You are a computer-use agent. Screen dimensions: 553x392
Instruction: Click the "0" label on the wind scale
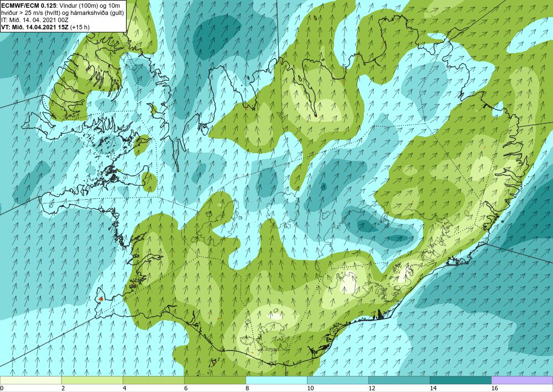click(x=2, y=389)
